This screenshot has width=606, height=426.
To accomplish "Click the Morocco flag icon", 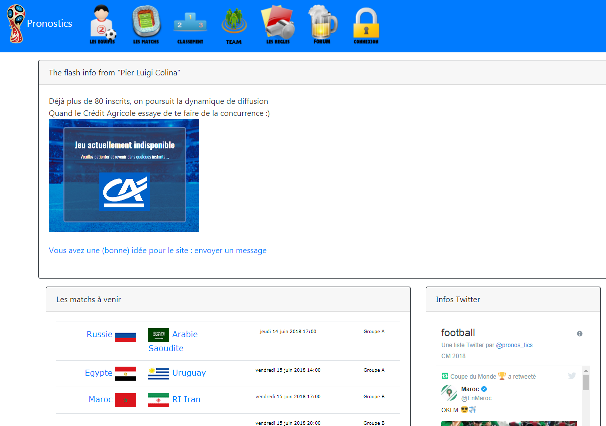I will pyautogui.click(x=126, y=400).
